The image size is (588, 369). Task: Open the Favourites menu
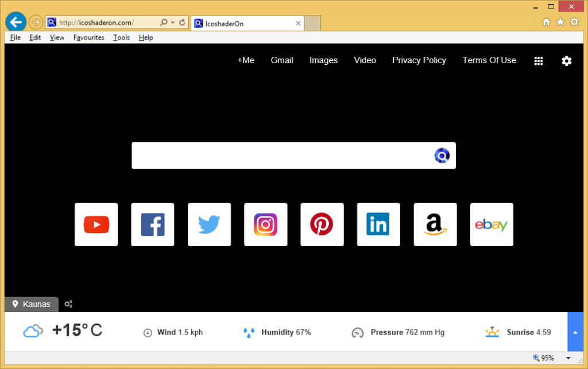[88, 38]
